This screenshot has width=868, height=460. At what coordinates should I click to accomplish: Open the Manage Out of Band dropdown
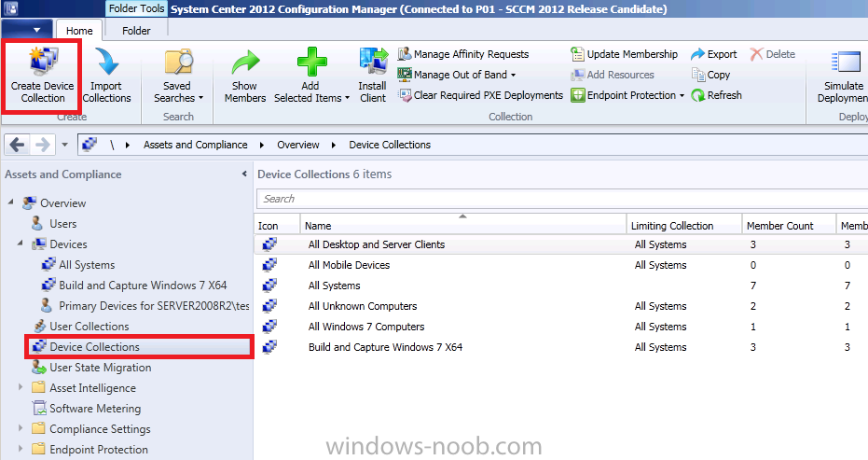coord(513,75)
